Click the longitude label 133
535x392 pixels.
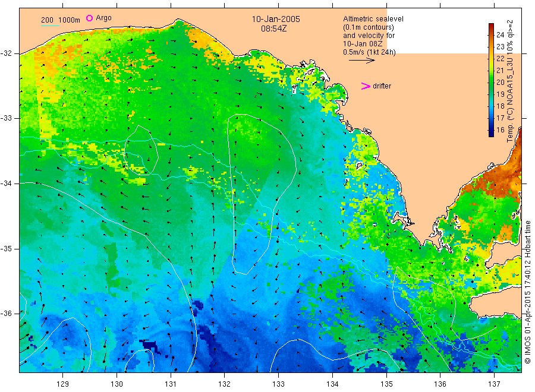coord(278,384)
